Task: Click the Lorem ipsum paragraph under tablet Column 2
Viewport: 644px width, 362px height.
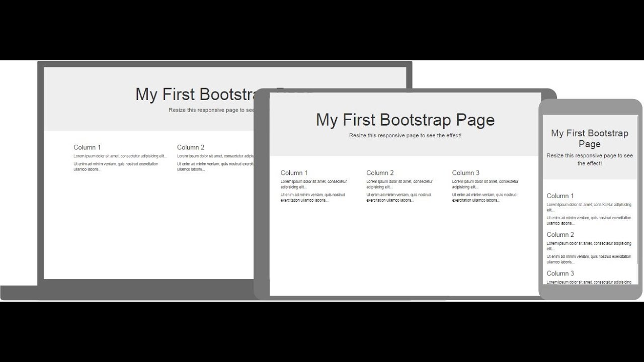Action: pos(399,184)
